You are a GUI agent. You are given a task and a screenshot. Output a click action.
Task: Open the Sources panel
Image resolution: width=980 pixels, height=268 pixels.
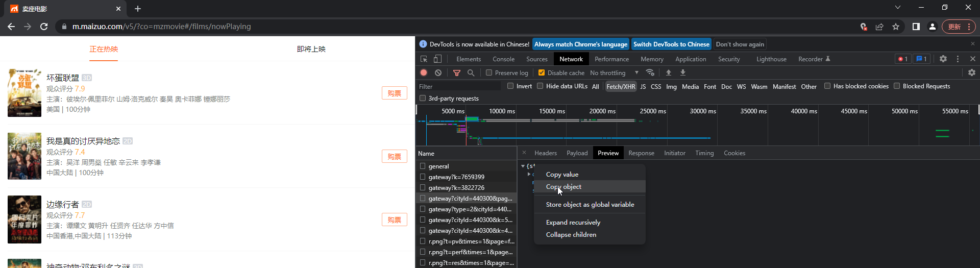pos(537,59)
